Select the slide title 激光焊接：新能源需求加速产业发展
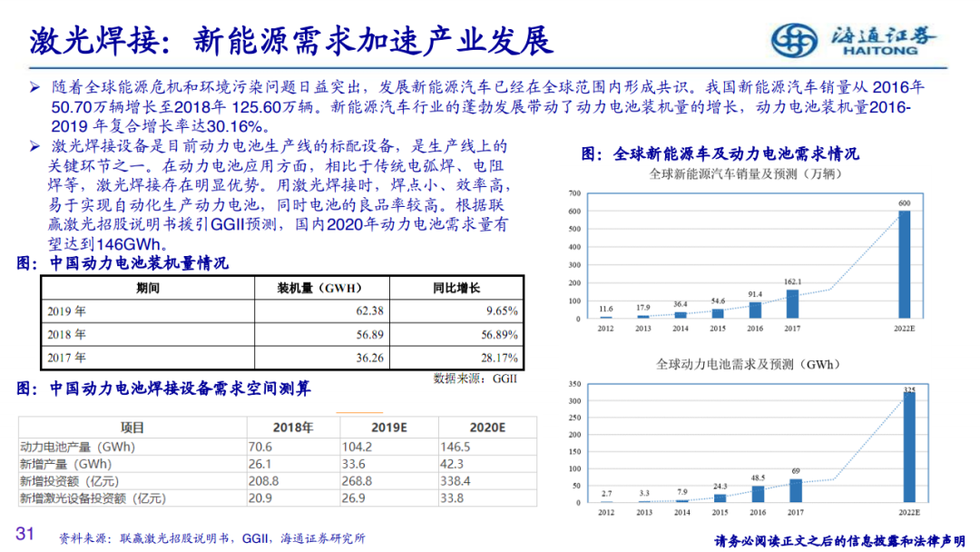Image resolution: width=980 pixels, height=552 pixels. click(291, 41)
